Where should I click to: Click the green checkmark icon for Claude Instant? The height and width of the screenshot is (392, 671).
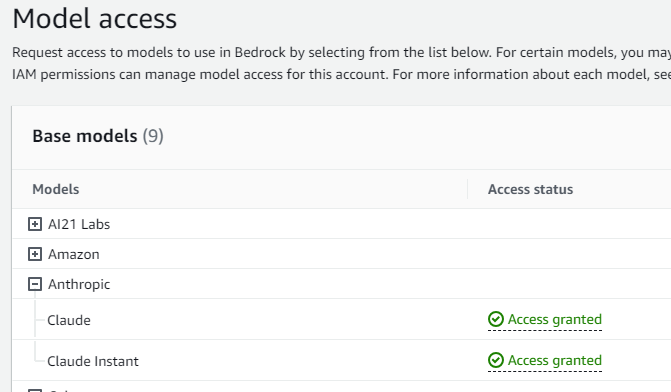click(x=496, y=360)
